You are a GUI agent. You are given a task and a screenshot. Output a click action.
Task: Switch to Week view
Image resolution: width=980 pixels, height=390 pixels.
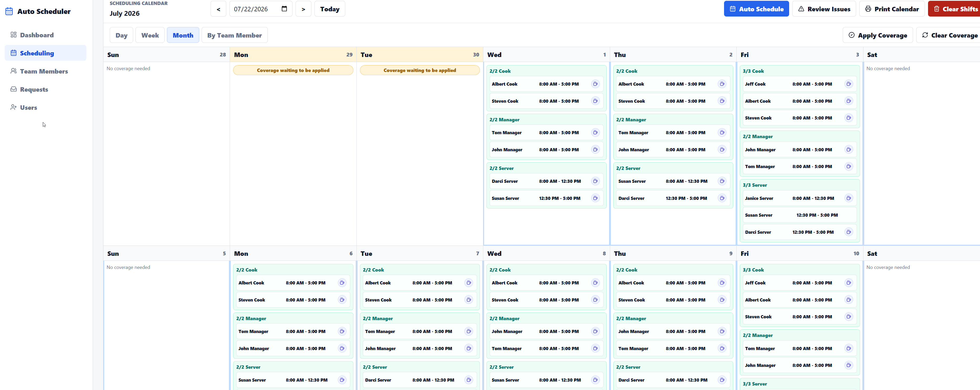tap(150, 35)
